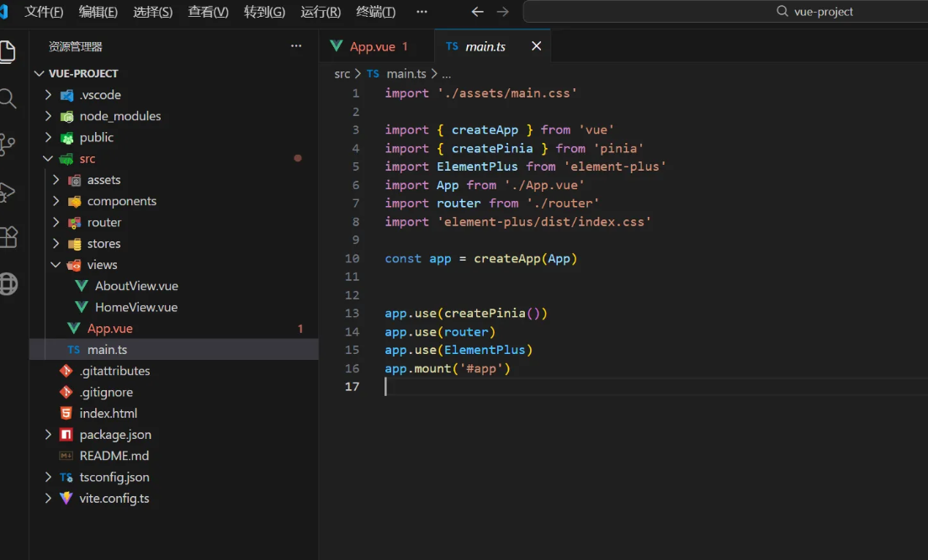This screenshot has height=560, width=928.
Task: Open index.html in the explorer
Action: pyautogui.click(x=108, y=413)
